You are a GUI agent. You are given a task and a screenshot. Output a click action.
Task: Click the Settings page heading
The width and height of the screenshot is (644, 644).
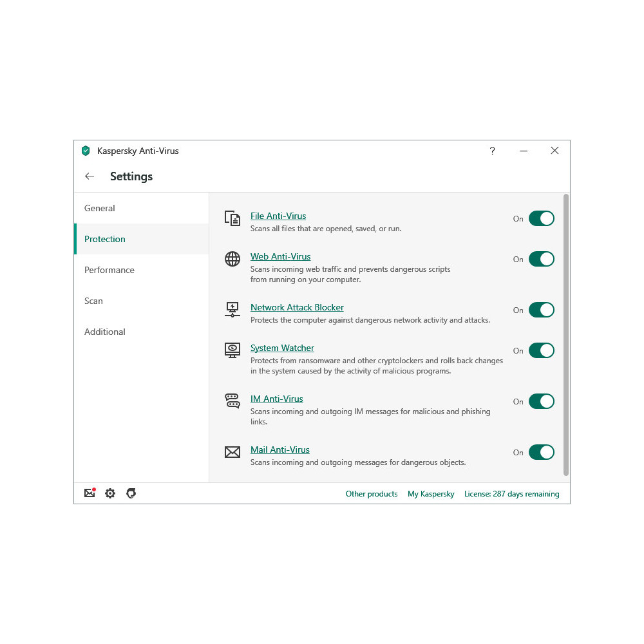131,176
